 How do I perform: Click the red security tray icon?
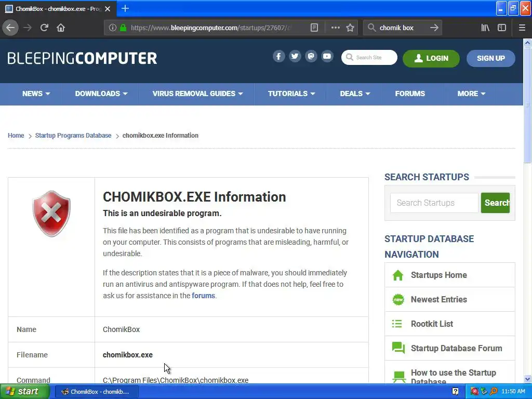pyautogui.click(x=475, y=392)
